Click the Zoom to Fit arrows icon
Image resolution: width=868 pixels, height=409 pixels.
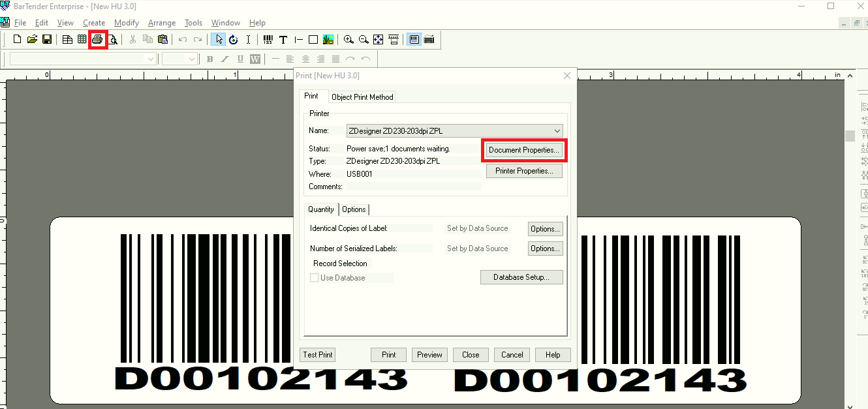pos(379,40)
